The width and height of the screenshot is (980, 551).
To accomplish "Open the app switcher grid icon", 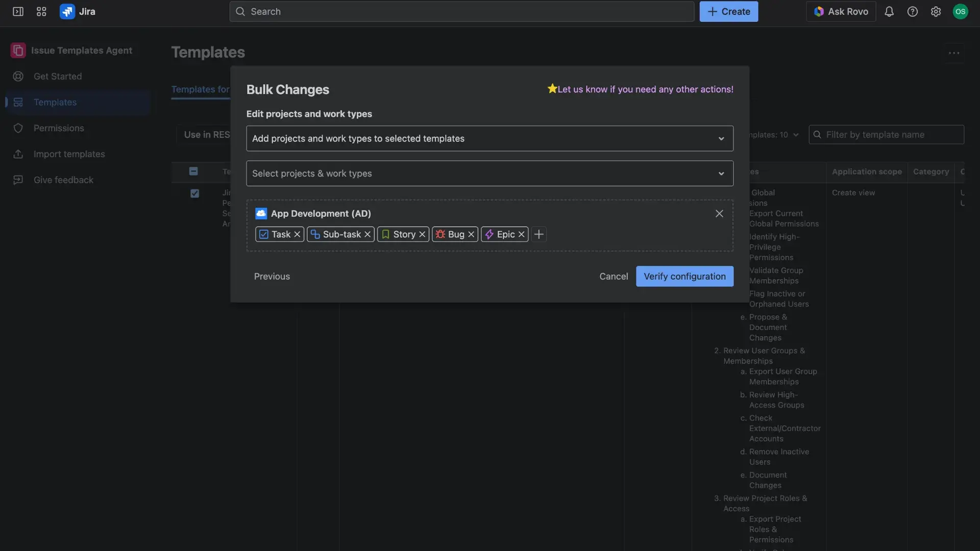I will (x=41, y=11).
